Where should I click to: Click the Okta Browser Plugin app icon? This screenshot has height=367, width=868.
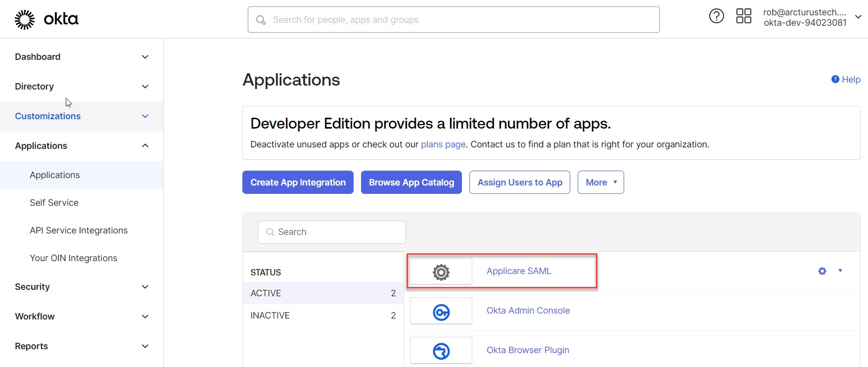441,351
